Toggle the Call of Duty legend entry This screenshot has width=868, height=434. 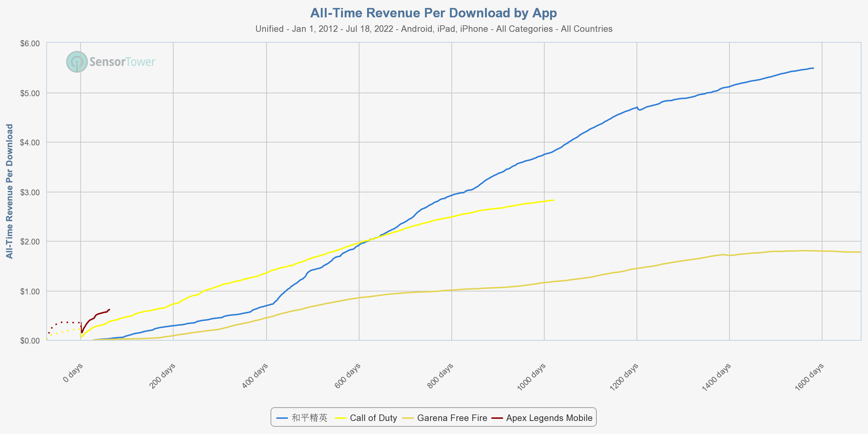click(366, 418)
